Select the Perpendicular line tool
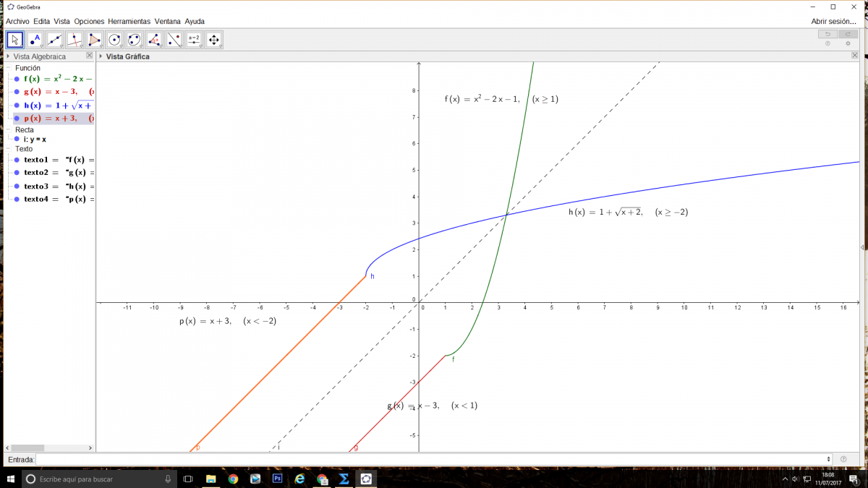 pyautogui.click(x=75, y=40)
